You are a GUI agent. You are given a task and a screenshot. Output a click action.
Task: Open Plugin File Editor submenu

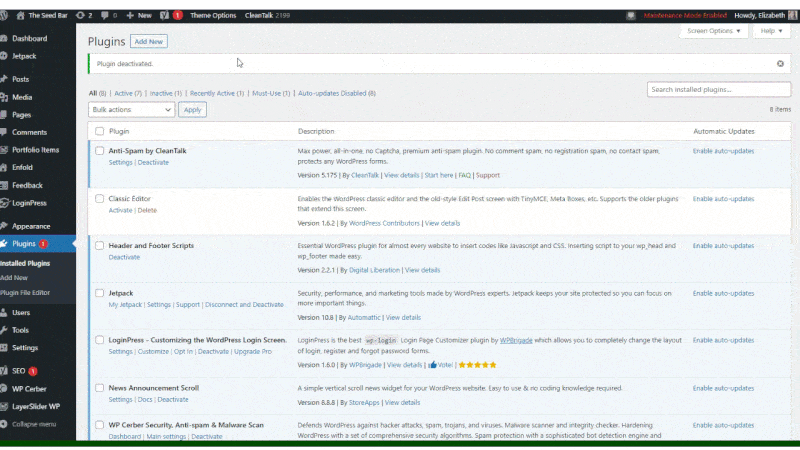pyautogui.click(x=25, y=293)
